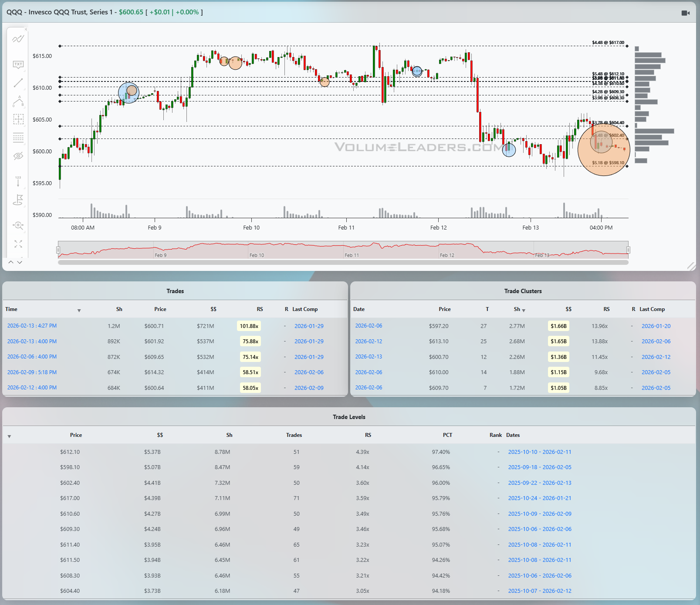Click the 75.88x RS badge
This screenshot has height=605, width=700.
[x=250, y=341]
